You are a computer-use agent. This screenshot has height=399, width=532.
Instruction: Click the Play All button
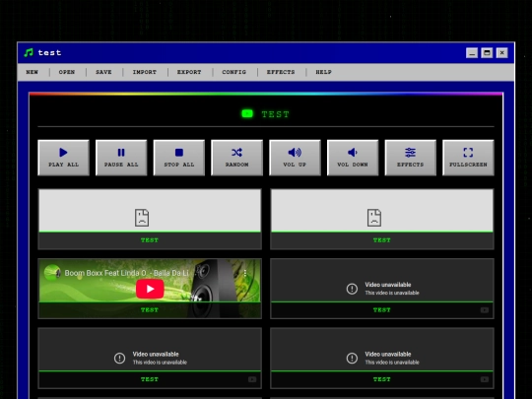[x=63, y=158]
